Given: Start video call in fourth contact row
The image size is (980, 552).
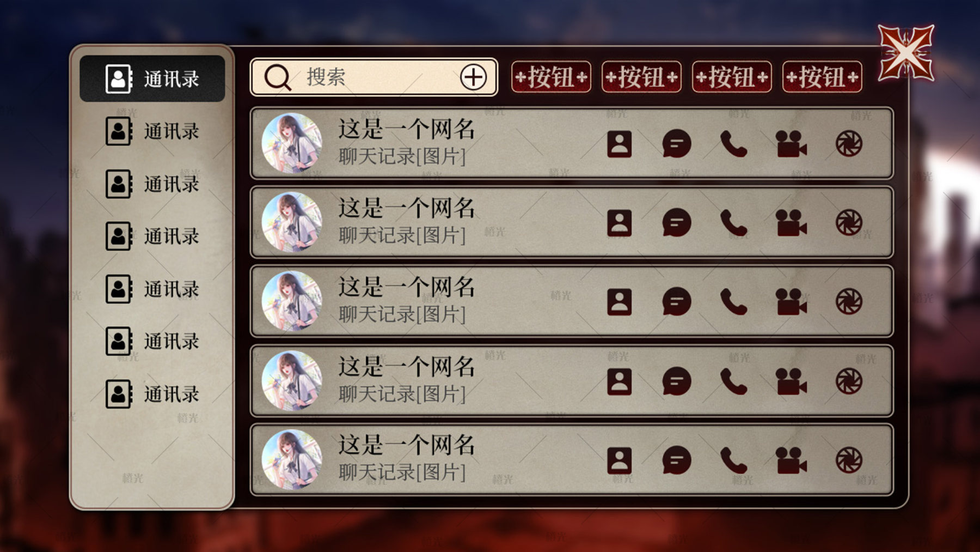Looking at the screenshot, I should (x=791, y=381).
